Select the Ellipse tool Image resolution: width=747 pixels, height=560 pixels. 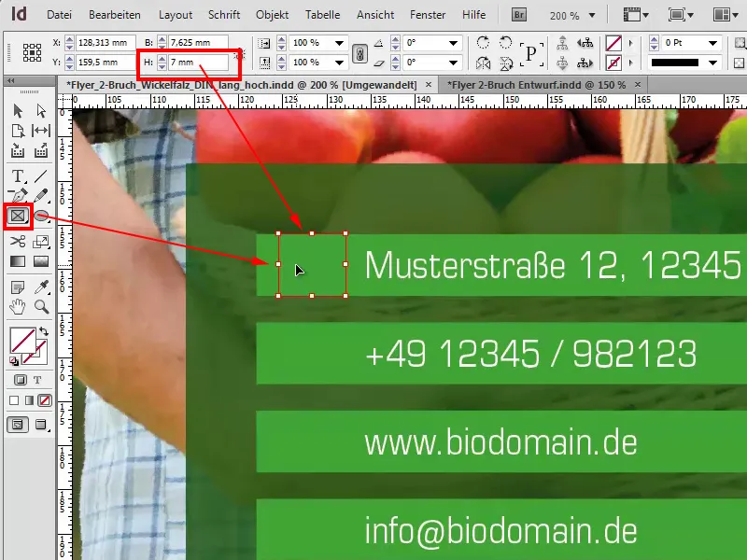41,217
